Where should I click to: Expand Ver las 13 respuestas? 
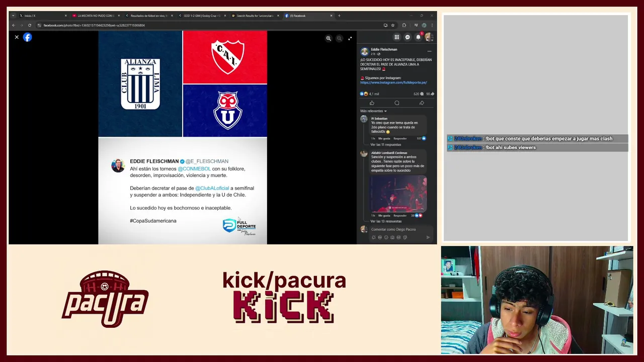click(386, 221)
